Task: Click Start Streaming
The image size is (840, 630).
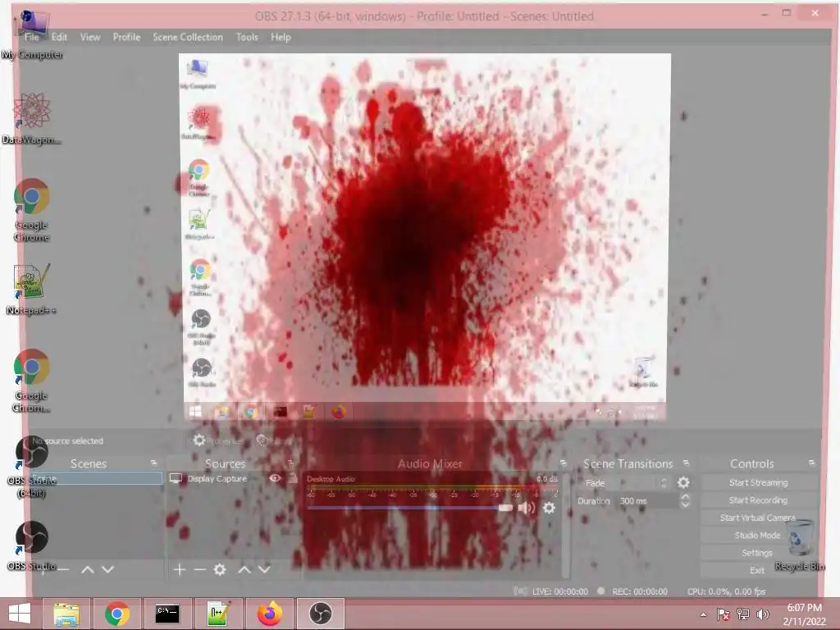Action: [759, 482]
